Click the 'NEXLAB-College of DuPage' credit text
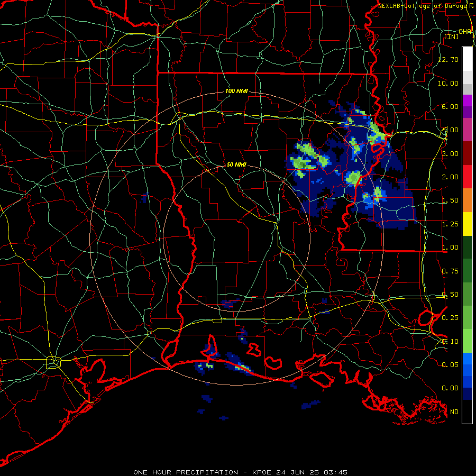Screen dimensions: 476x476 click(423, 6)
